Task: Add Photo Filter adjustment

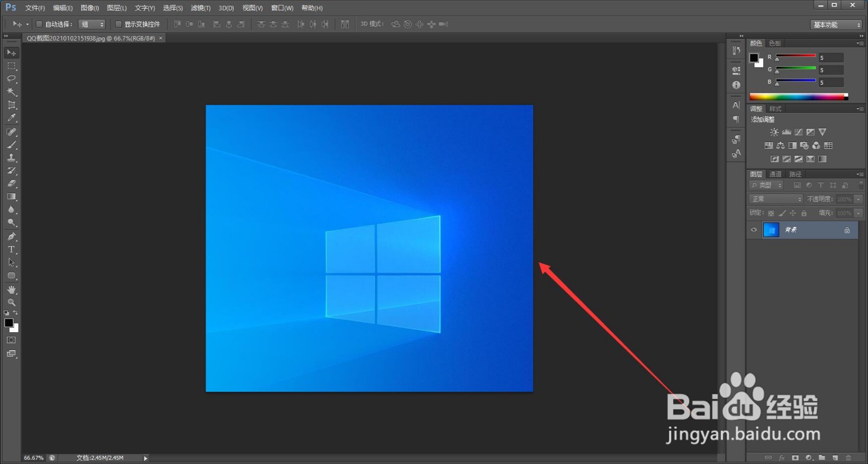Action: [x=805, y=145]
